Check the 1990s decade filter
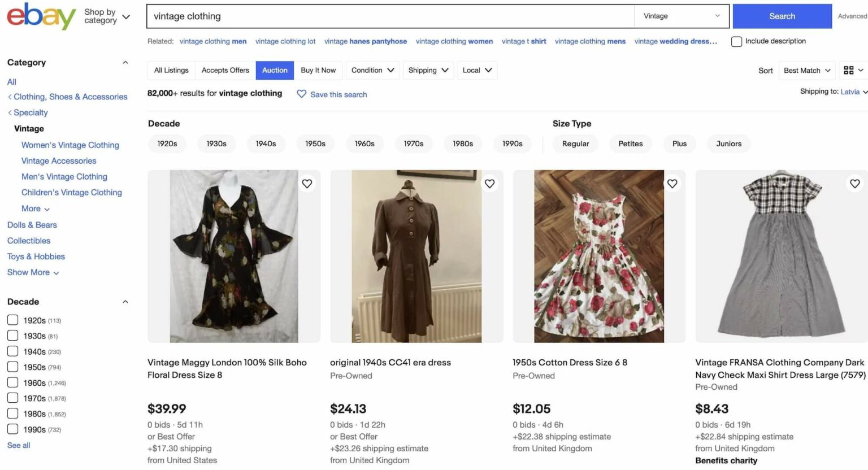868x470 pixels. coord(12,429)
